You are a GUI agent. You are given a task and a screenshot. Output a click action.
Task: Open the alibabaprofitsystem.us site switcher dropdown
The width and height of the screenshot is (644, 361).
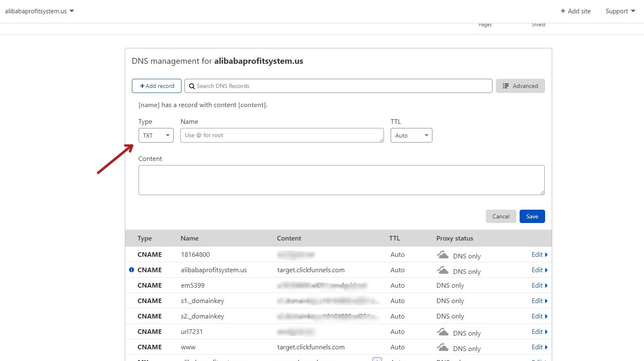[x=39, y=11]
